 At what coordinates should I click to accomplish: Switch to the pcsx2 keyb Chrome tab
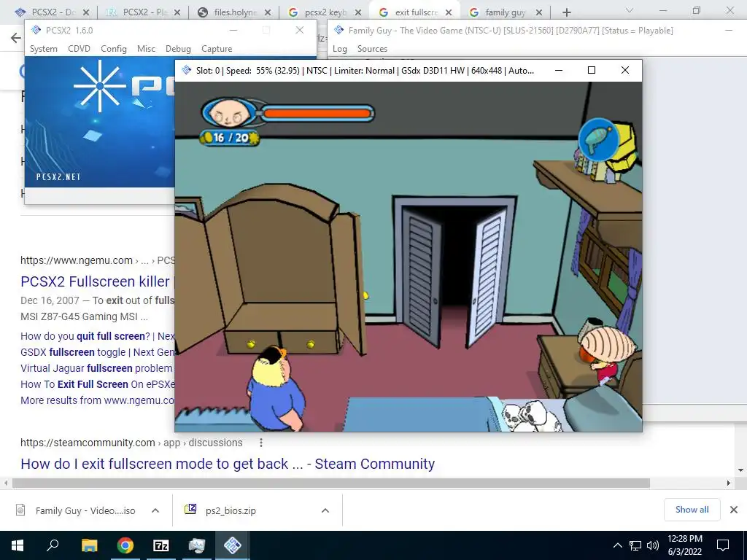coord(324,12)
